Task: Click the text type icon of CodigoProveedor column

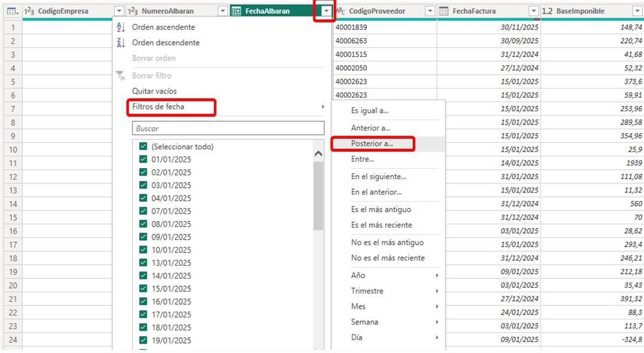Action: point(341,12)
